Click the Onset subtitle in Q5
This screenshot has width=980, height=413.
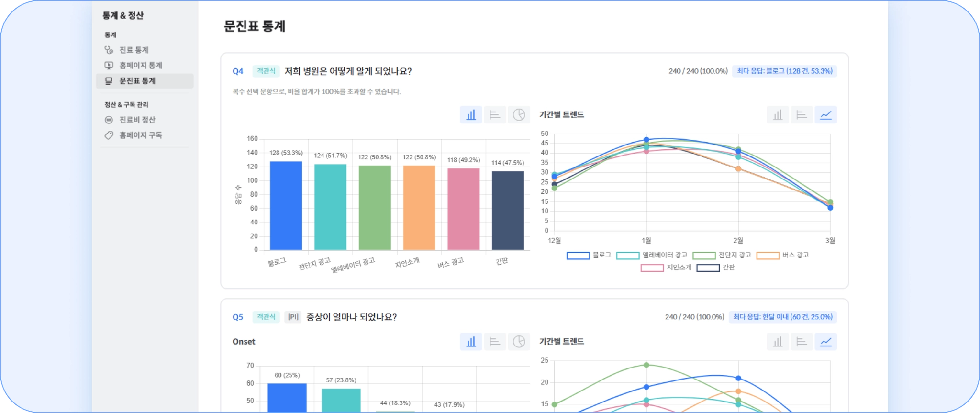[x=244, y=342]
